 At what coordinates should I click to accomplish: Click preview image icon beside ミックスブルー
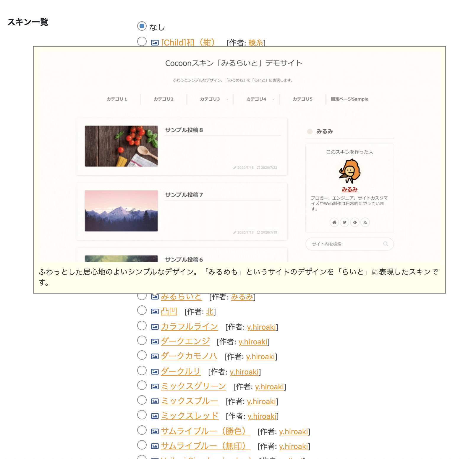(x=155, y=401)
